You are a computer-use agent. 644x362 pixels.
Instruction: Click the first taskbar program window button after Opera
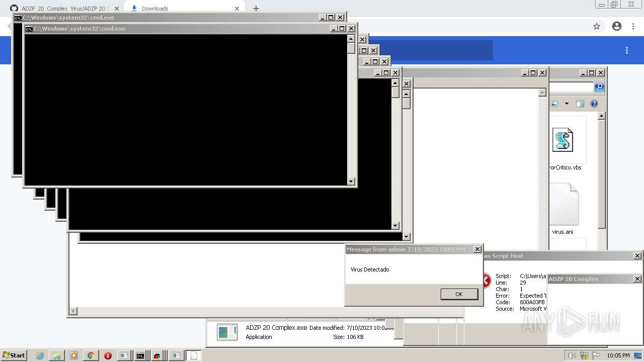point(124,355)
